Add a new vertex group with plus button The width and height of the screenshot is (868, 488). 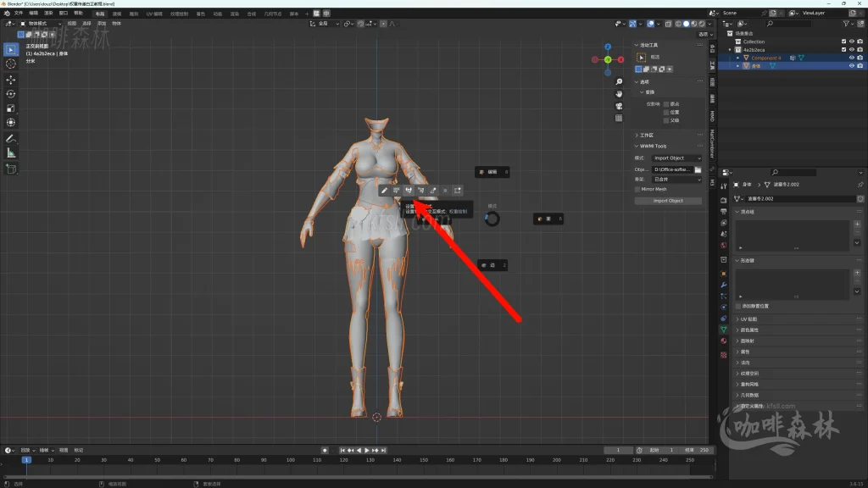point(857,224)
